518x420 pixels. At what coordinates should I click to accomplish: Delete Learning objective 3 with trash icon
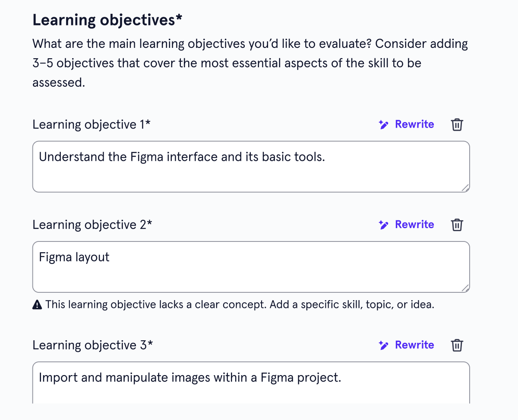click(x=457, y=345)
